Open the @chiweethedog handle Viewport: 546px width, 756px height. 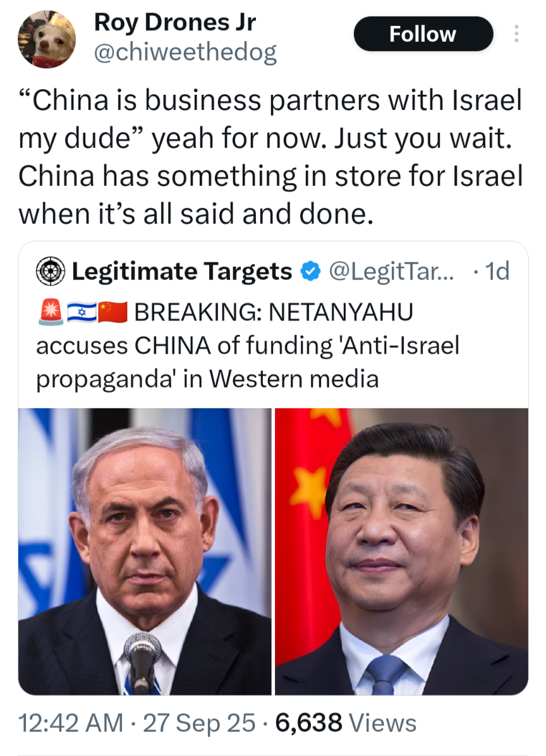[185, 52]
